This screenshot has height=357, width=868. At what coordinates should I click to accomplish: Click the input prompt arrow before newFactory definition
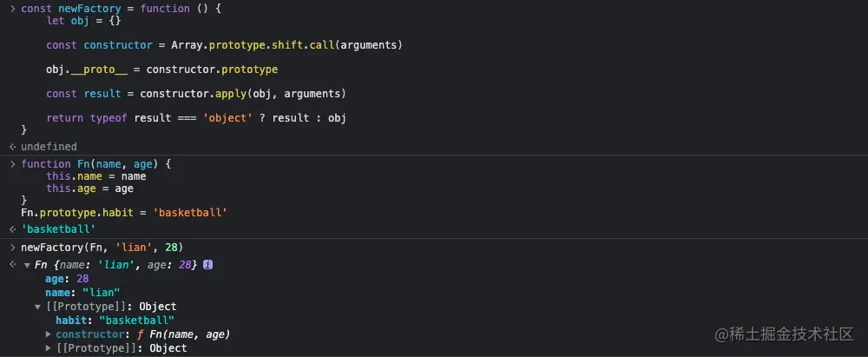pos(13,9)
